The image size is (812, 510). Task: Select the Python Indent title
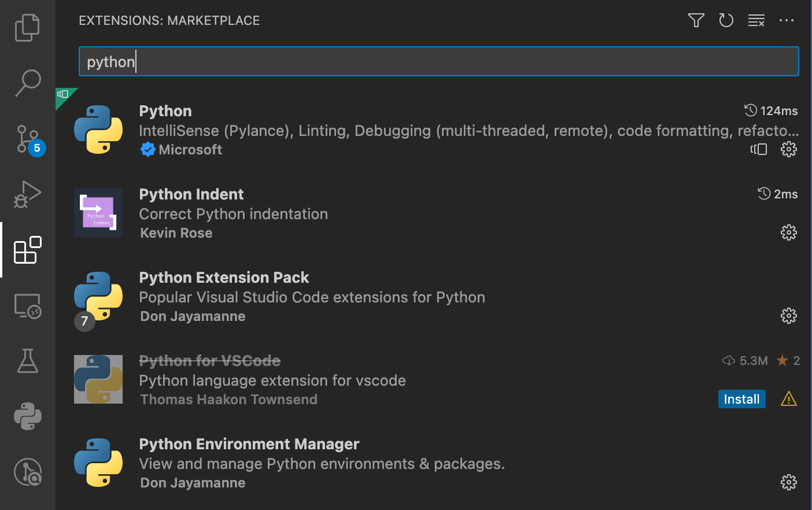coord(191,194)
